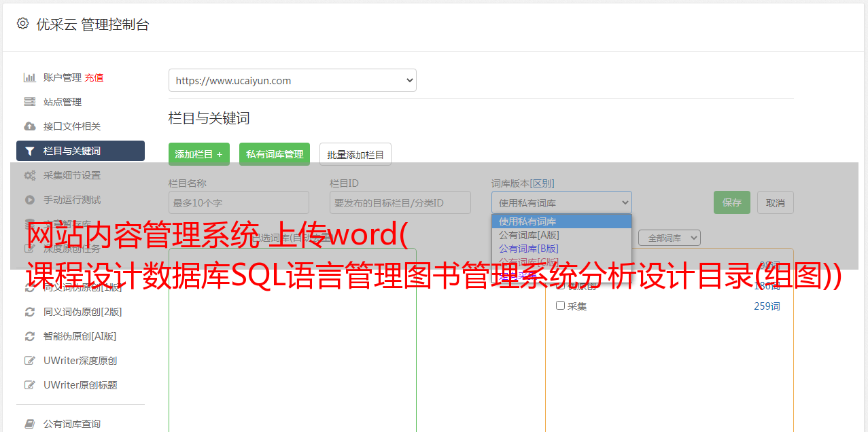
Task: Click the green 添加栏目 + button
Action: [199, 154]
